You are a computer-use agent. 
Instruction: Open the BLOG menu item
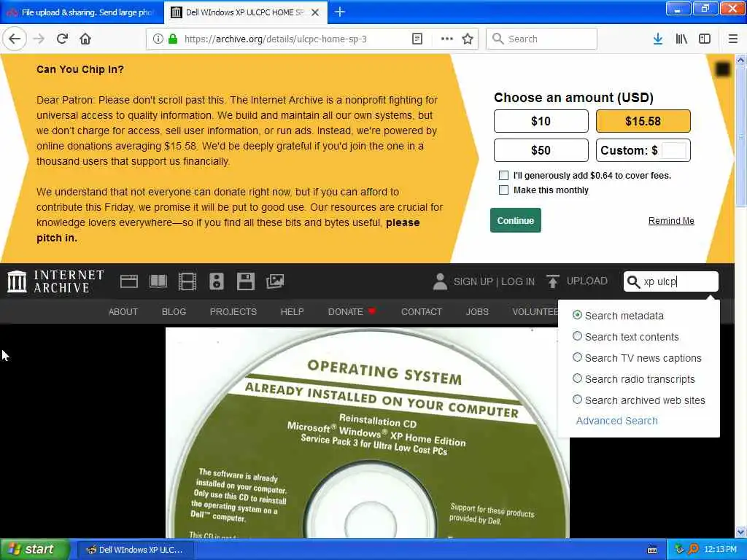(x=174, y=311)
